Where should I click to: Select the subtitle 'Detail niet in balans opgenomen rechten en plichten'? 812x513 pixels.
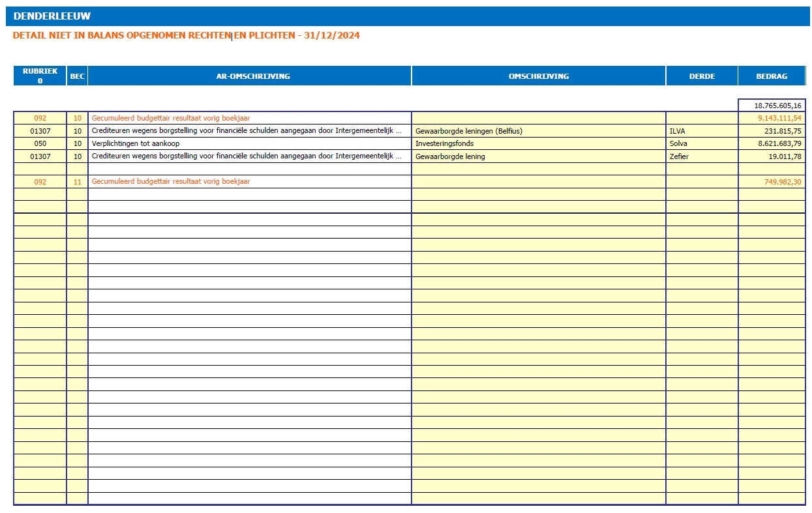(187, 36)
